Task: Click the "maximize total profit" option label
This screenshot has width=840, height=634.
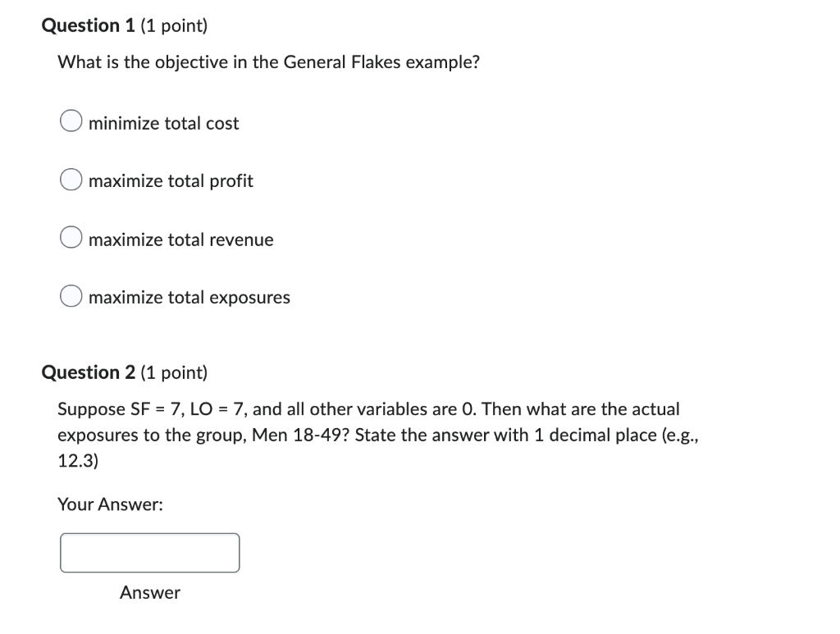Action: [170, 181]
